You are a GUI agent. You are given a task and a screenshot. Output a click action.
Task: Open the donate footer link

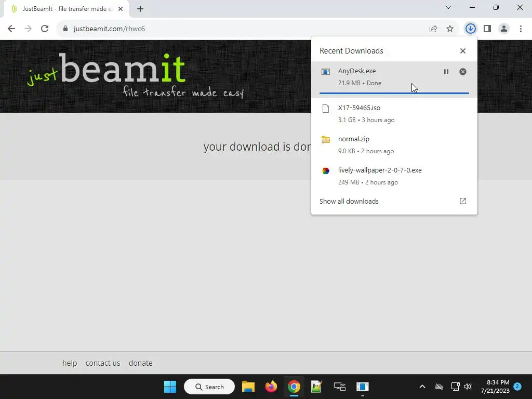[140, 363]
